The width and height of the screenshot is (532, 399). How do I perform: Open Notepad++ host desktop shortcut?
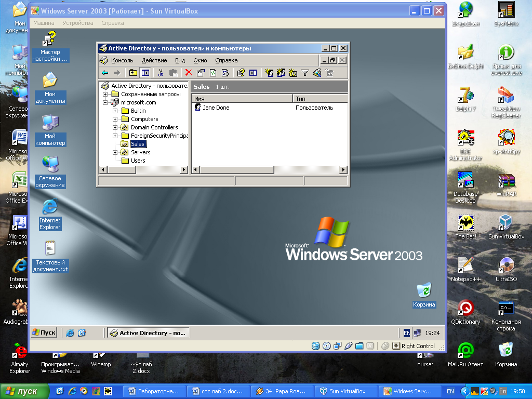[465, 270]
